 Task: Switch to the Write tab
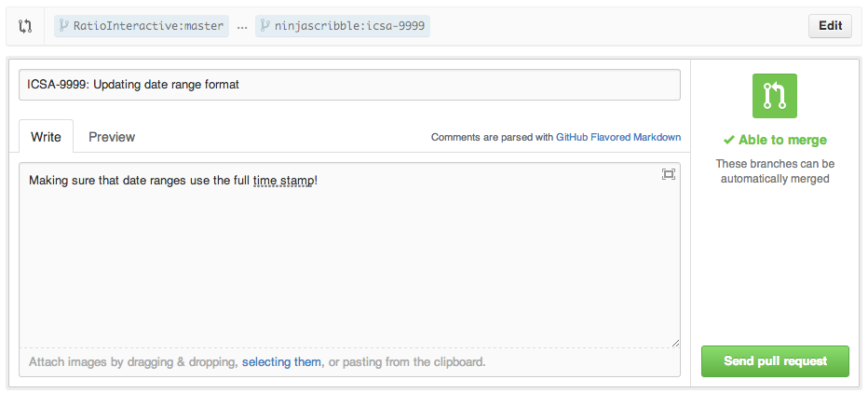coord(46,137)
